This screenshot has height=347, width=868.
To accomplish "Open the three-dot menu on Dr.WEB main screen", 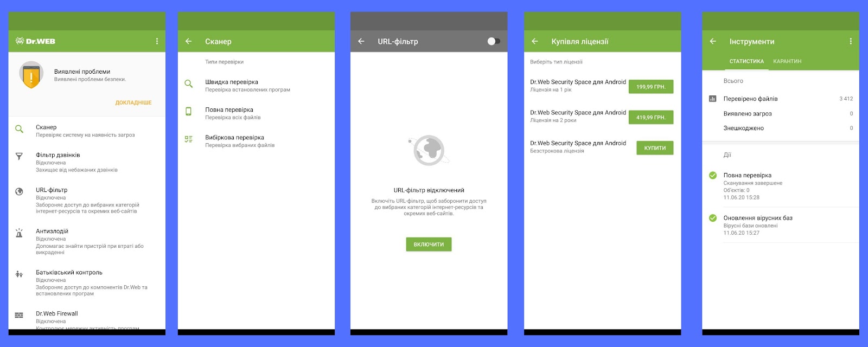I will coord(157,41).
